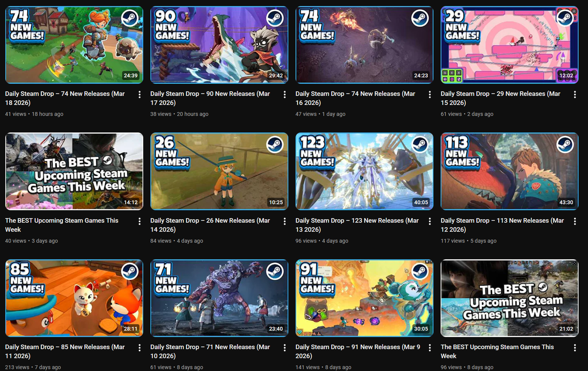The image size is (588, 371).
Task: Select the '96 views • 8 days ago' text
Action: tap(467, 367)
